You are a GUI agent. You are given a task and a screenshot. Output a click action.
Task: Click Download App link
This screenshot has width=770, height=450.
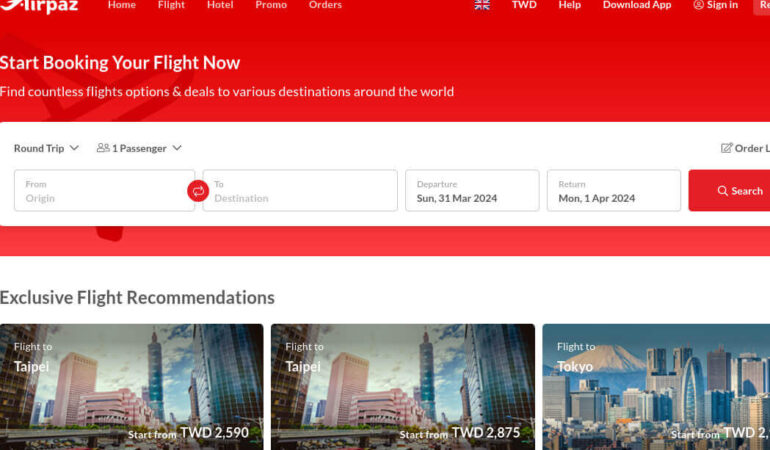[637, 5]
